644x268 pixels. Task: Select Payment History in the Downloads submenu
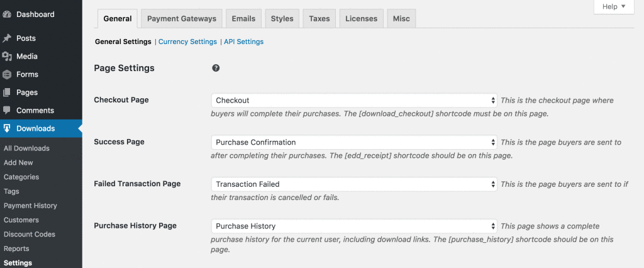[30, 206]
